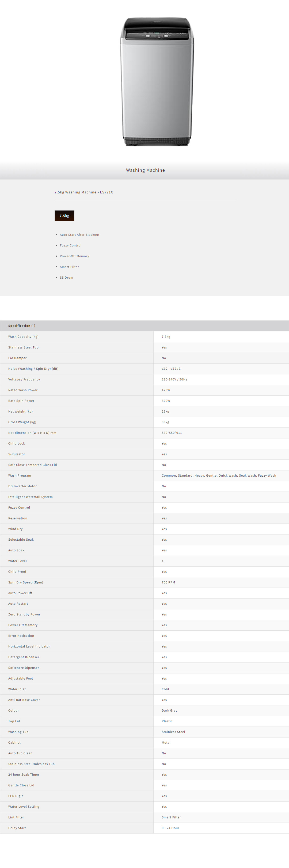
Task: Select the 7.5kg capacity button
Action: pos(64,216)
